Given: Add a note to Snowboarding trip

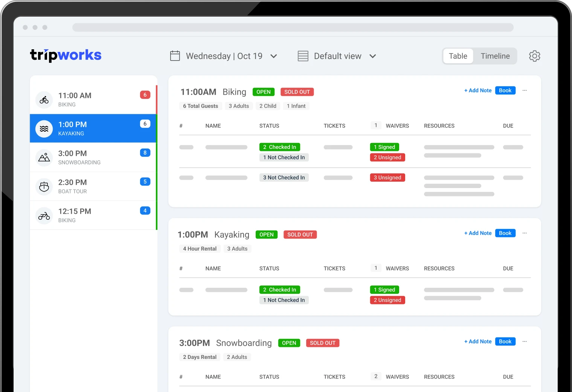Looking at the screenshot, I should 478,342.
